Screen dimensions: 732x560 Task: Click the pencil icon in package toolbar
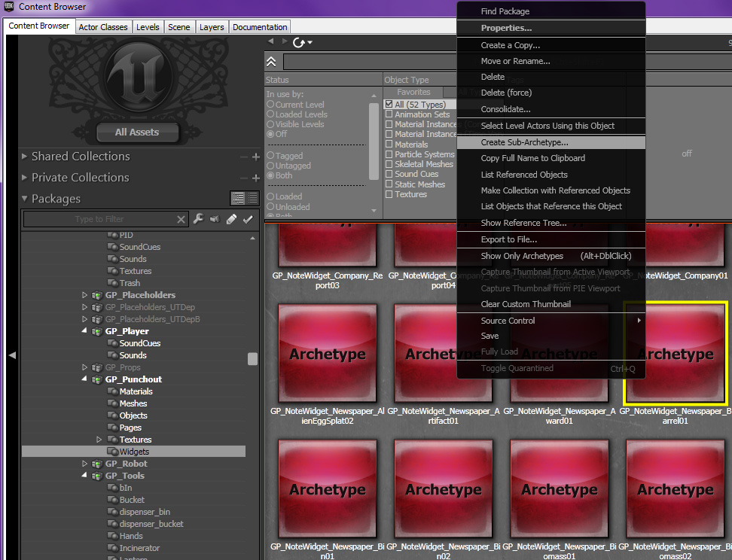231,219
